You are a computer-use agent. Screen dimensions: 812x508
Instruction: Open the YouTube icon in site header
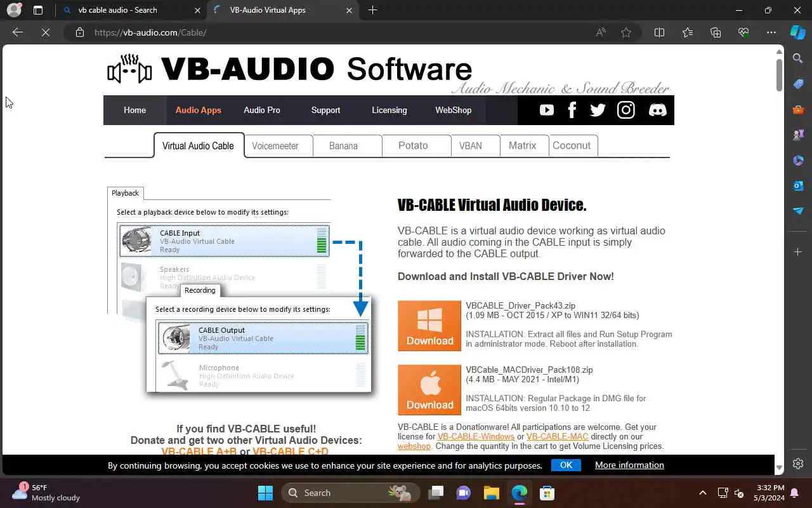546,110
